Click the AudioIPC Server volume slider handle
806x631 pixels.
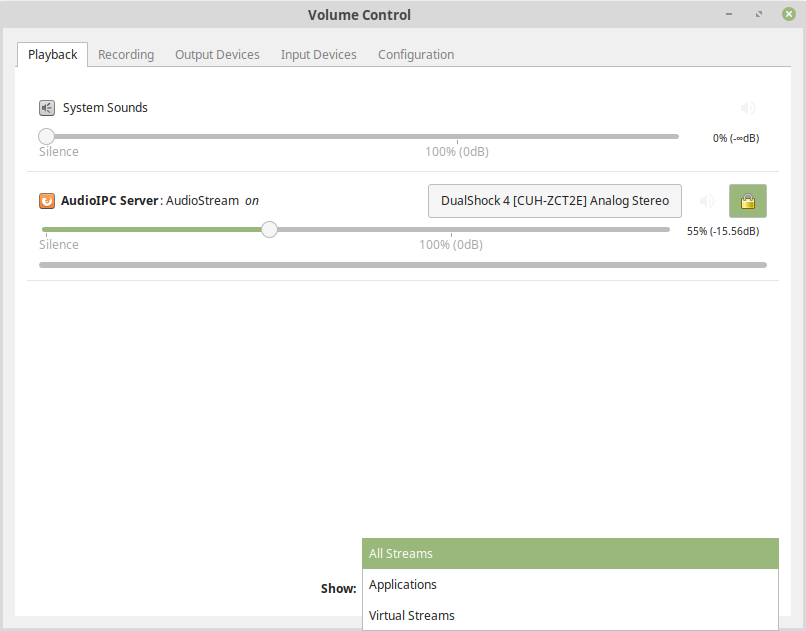click(269, 229)
